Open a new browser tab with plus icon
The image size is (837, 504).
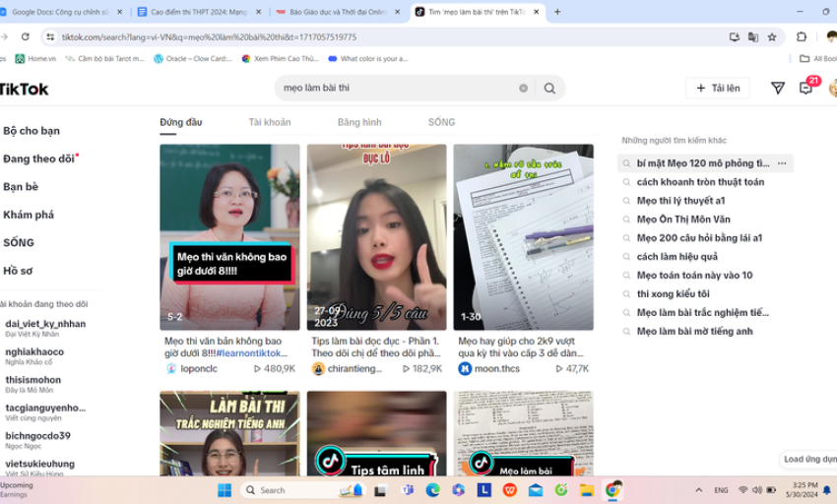click(x=557, y=12)
